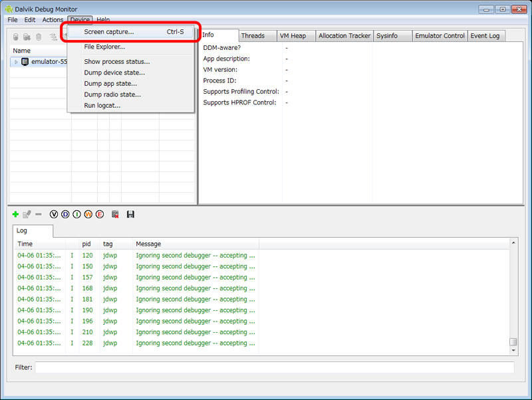Screen dimensions: 532x400
Task: Set log level to Debug (D)
Action: pyautogui.click(x=65, y=214)
